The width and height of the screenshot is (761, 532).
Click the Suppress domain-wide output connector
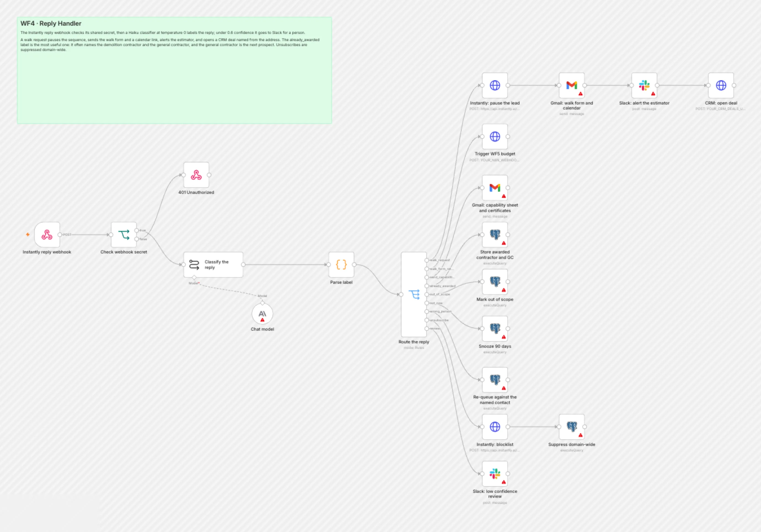tap(585, 427)
